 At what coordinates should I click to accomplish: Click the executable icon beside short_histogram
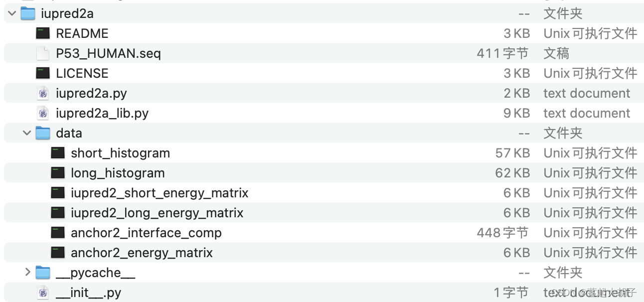[58, 153]
